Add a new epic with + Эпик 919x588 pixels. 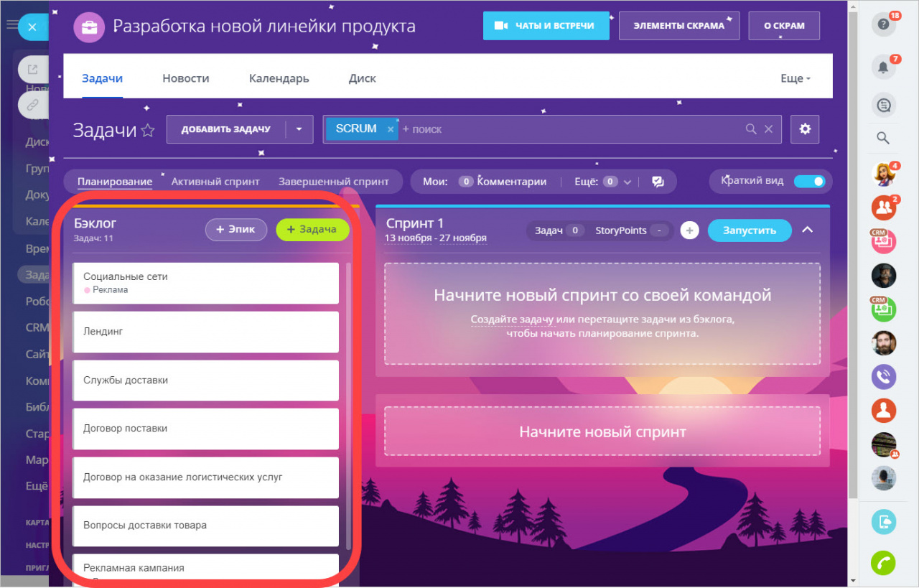click(x=235, y=229)
